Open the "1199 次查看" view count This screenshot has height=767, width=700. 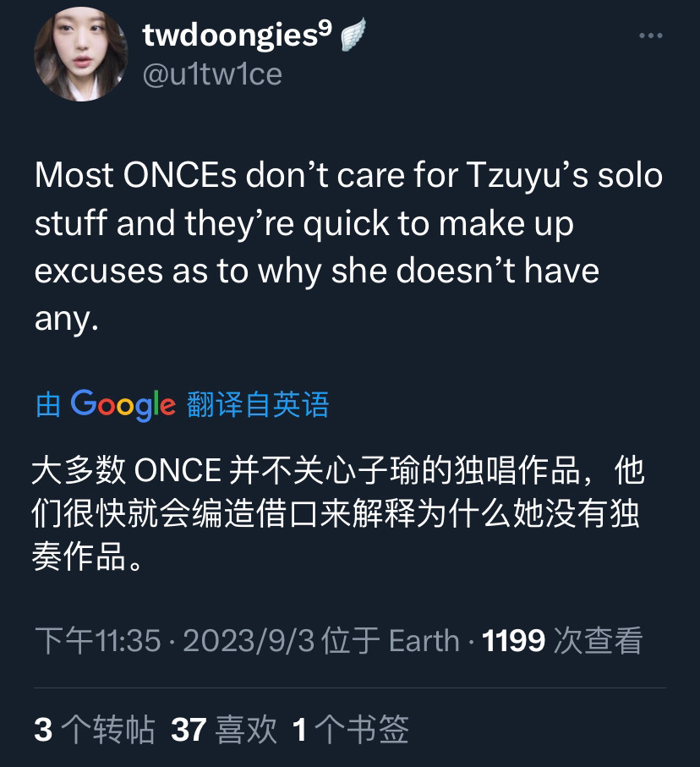562,640
